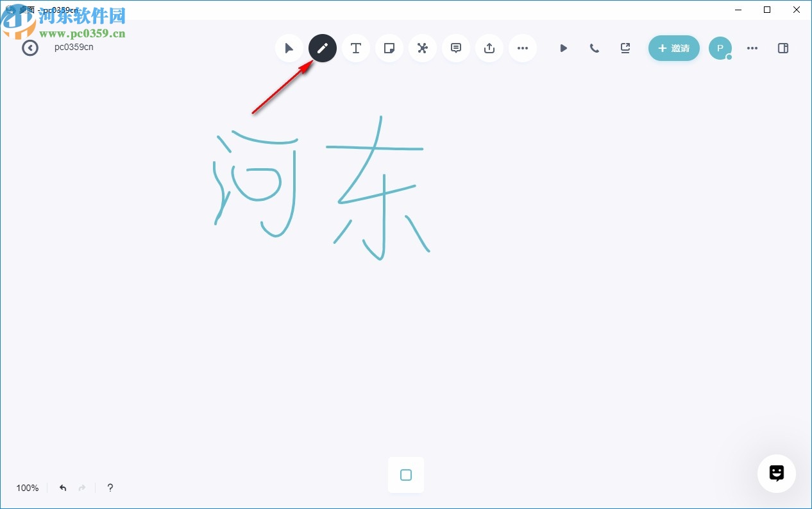Open more toolbar options menu
The height and width of the screenshot is (509, 812).
pyautogui.click(x=523, y=47)
